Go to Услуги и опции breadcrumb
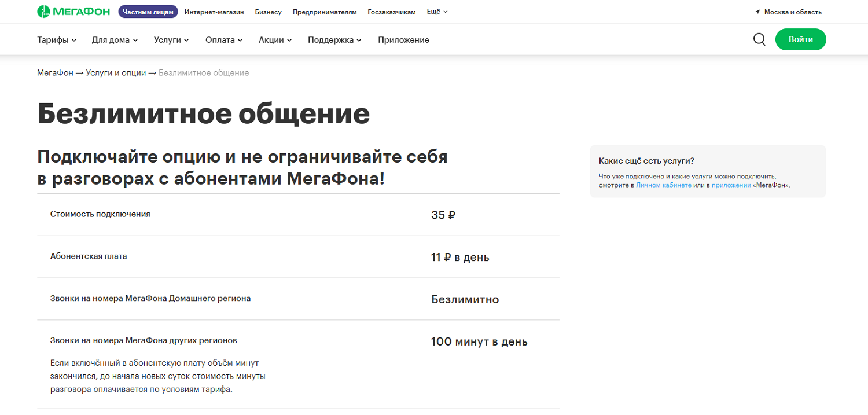Viewport: 868px width, 415px height. [x=116, y=73]
